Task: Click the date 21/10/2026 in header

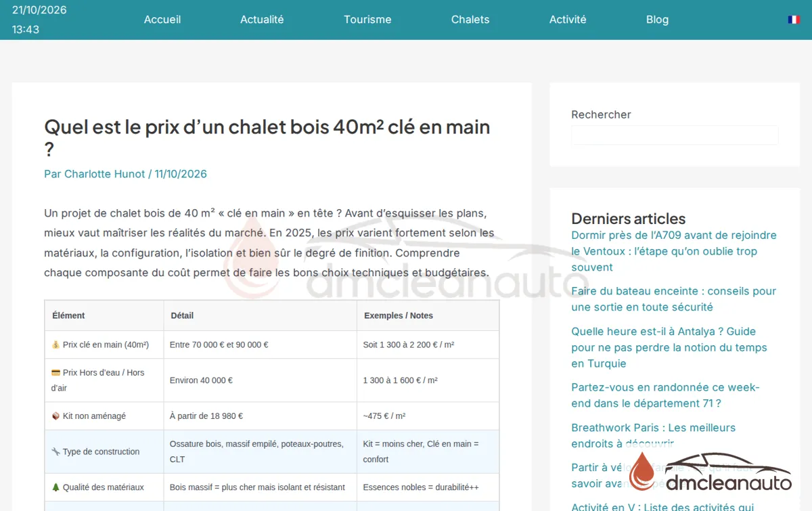Action: tap(39, 10)
